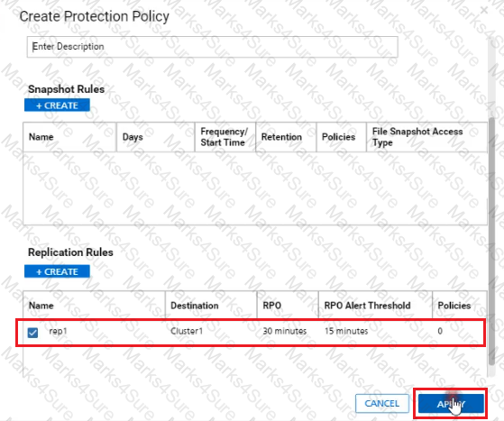Click File Snapshot Access Type header
504x421 pixels.
pyautogui.click(x=417, y=137)
